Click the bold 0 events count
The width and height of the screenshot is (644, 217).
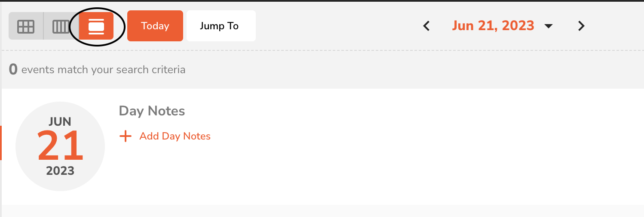click(13, 70)
